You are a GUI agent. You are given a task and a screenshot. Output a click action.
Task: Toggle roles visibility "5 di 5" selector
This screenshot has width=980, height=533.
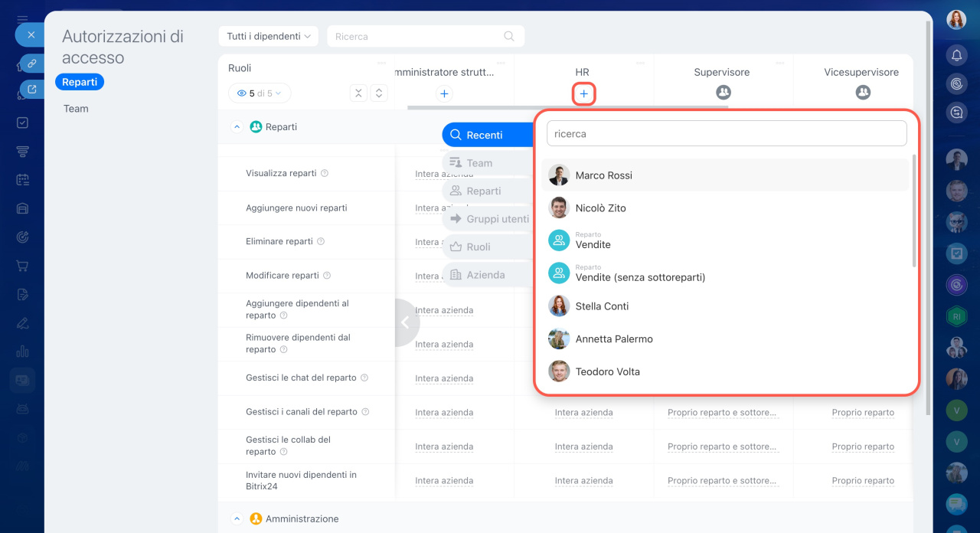[x=260, y=93]
